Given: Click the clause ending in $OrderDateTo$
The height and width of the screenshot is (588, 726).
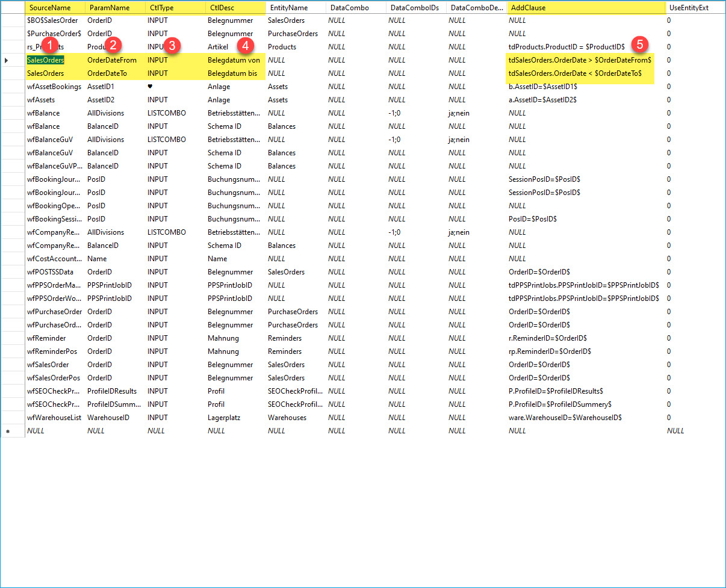Looking at the screenshot, I should pyautogui.click(x=575, y=73).
